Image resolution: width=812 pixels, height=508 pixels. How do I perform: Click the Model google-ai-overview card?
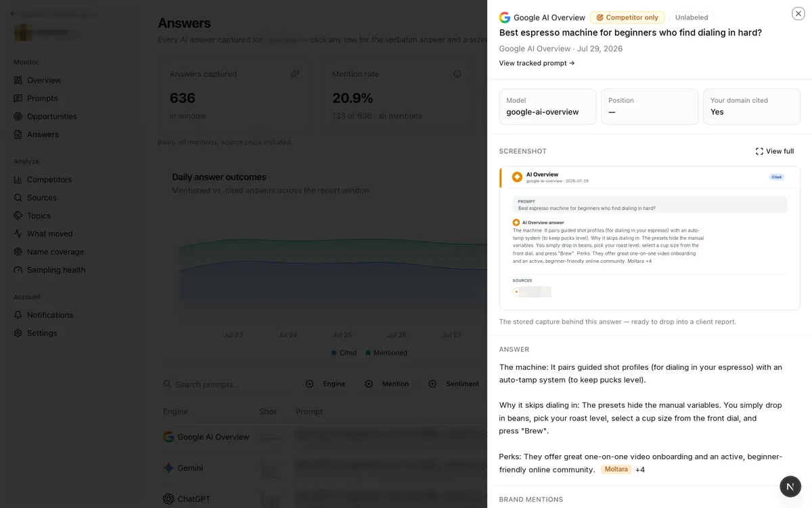pos(547,106)
